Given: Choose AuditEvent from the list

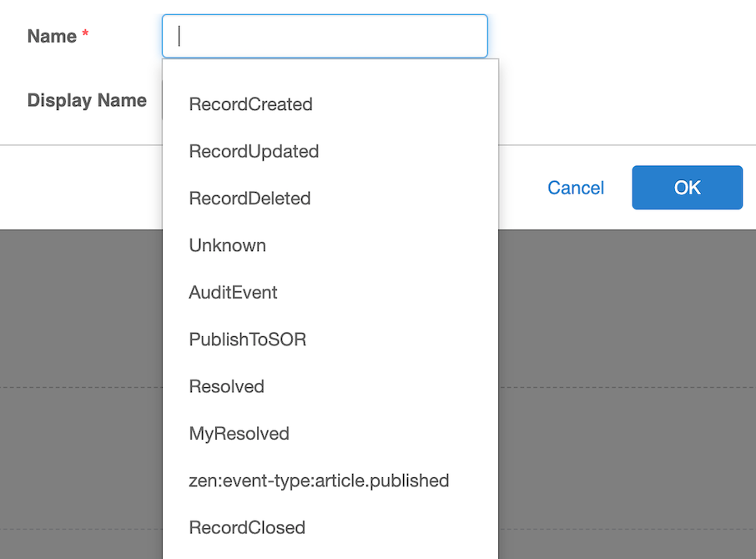Looking at the screenshot, I should [330, 293].
